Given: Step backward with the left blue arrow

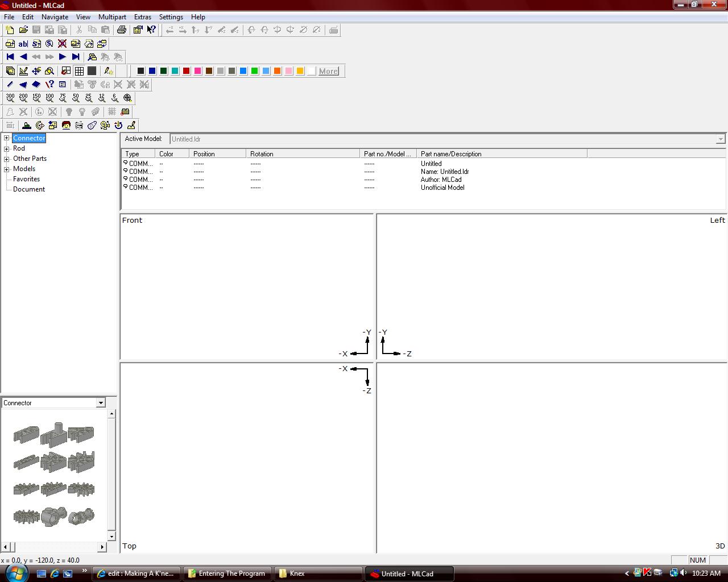Looking at the screenshot, I should [23, 57].
